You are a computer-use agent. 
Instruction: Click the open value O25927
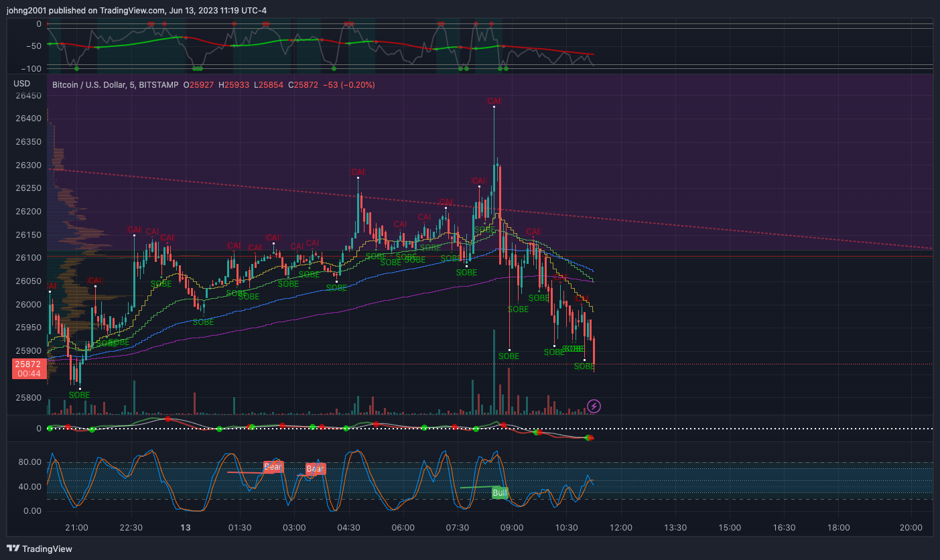[200, 85]
